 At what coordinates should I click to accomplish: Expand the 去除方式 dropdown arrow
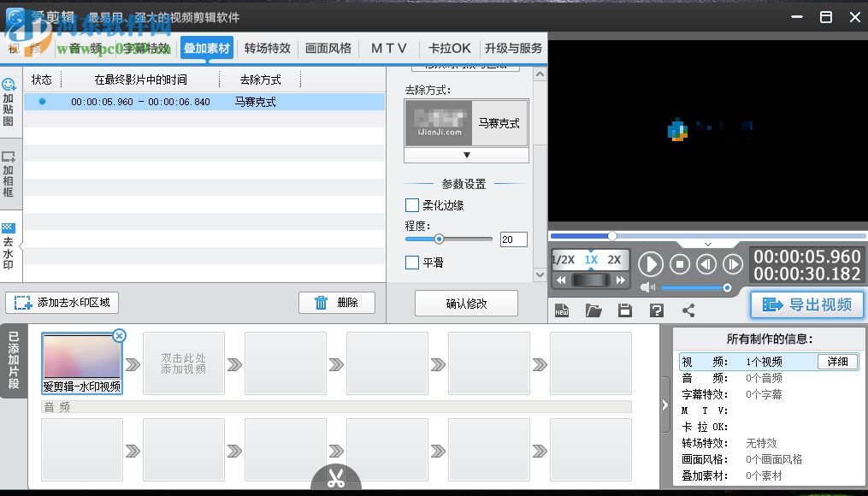[466, 155]
